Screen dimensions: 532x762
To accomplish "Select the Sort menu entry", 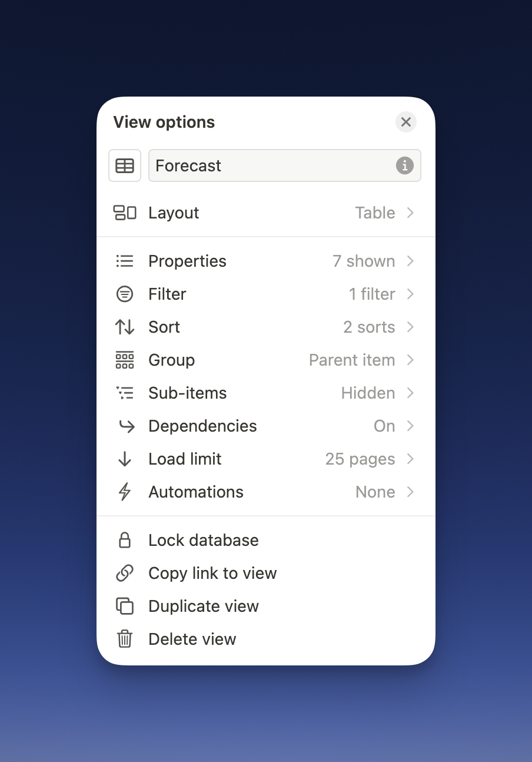I will 164,327.
